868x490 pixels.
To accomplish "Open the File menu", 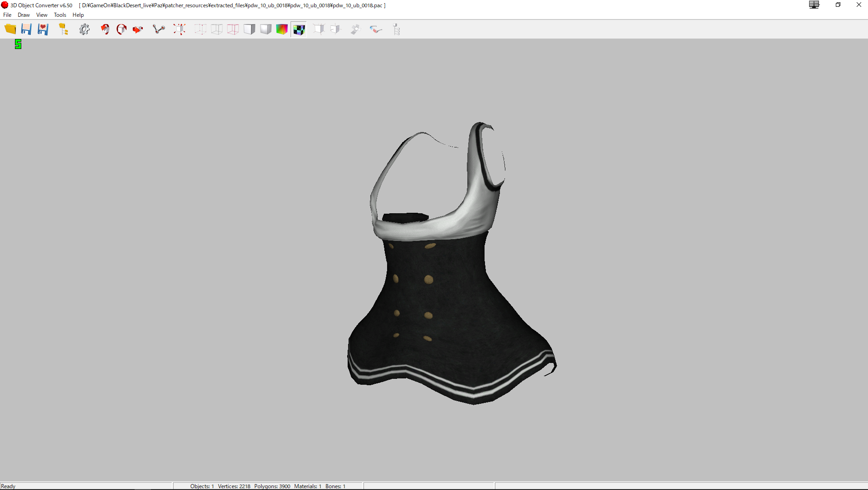I will coord(7,15).
